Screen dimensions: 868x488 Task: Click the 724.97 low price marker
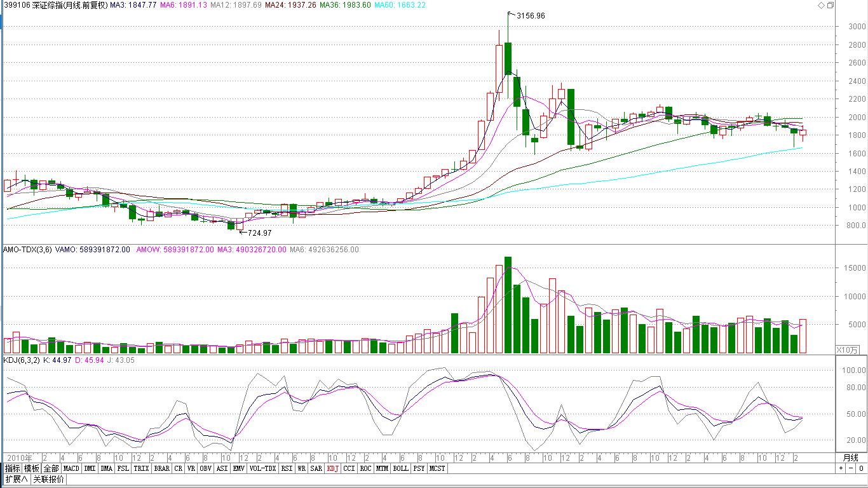coord(260,233)
